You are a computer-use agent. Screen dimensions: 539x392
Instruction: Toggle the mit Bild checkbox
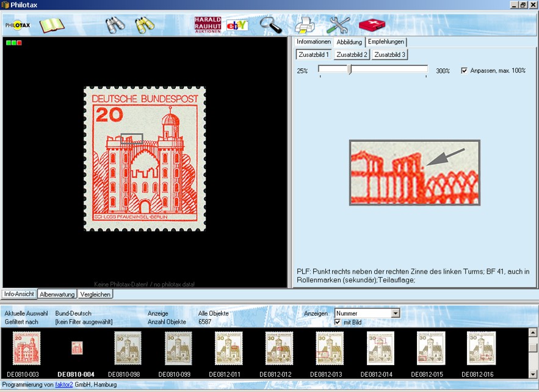coord(338,322)
